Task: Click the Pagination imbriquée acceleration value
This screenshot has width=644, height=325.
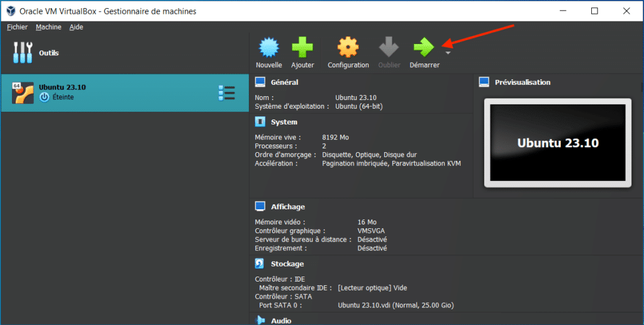Action: (391, 163)
